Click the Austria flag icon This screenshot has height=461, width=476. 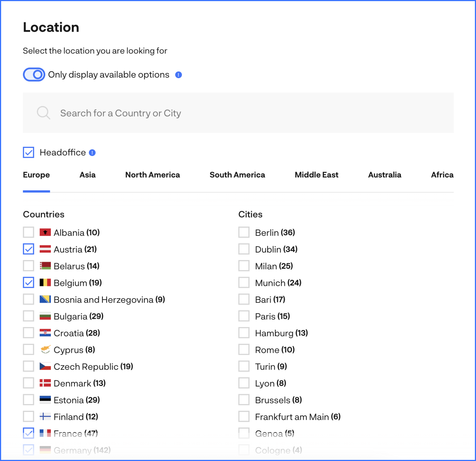45,249
